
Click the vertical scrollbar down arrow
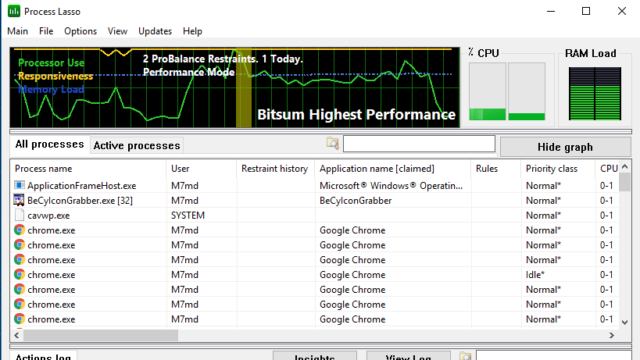click(625, 322)
